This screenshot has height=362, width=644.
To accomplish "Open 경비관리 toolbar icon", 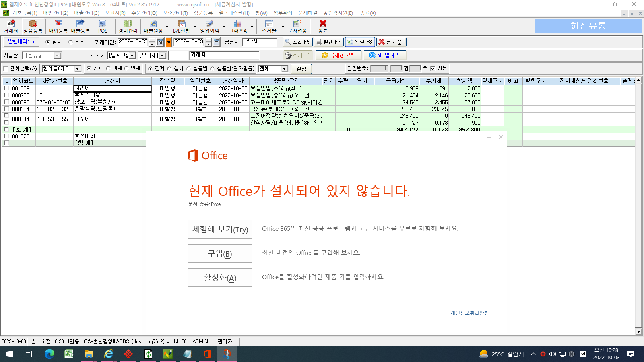I will [x=128, y=27].
